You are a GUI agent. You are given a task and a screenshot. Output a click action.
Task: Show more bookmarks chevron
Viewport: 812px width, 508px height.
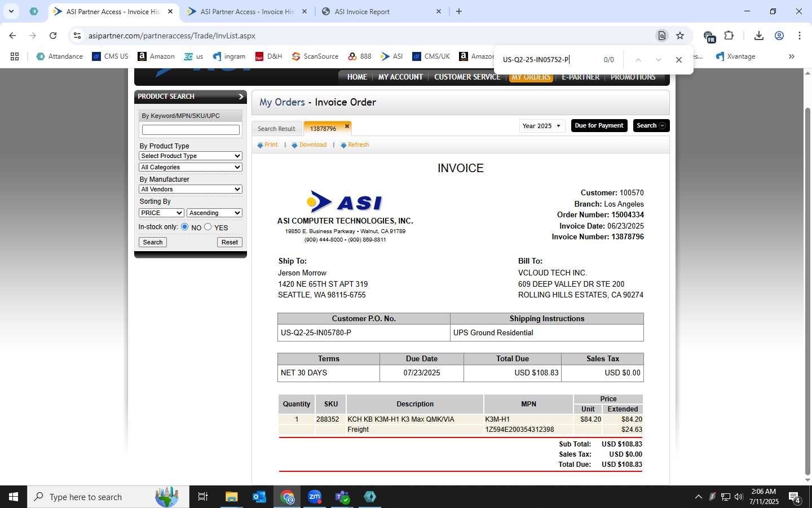[791, 56]
